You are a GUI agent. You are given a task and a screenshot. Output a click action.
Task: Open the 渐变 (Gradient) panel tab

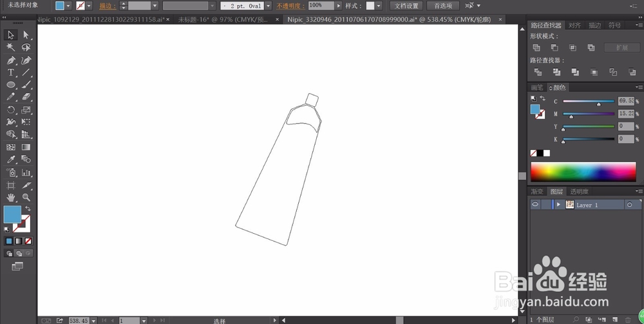click(537, 191)
